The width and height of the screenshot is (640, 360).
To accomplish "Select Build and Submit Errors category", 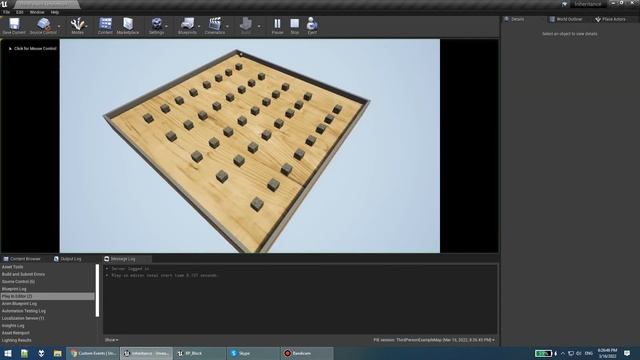I will click(x=47, y=274).
